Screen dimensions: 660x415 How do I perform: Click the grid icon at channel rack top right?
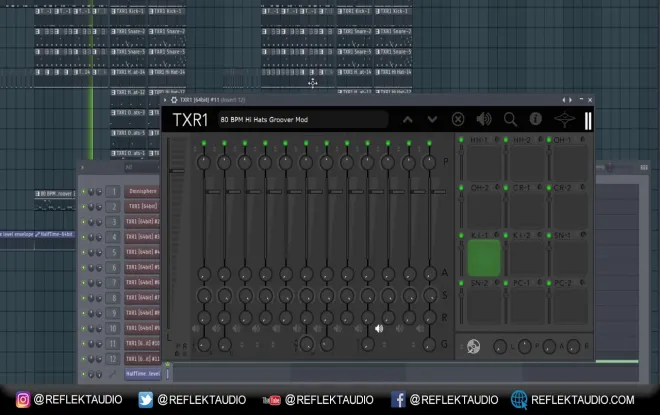tap(644, 168)
